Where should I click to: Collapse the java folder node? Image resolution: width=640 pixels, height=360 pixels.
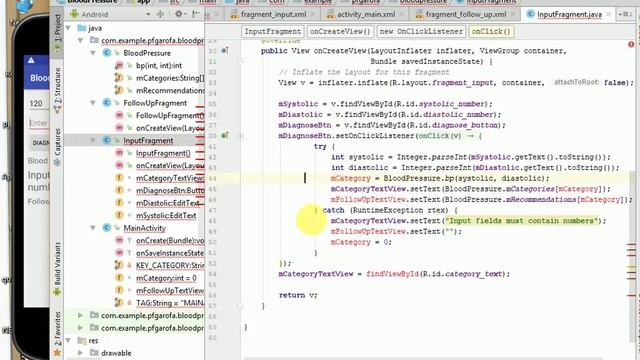pyautogui.click(x=68, y=28)
